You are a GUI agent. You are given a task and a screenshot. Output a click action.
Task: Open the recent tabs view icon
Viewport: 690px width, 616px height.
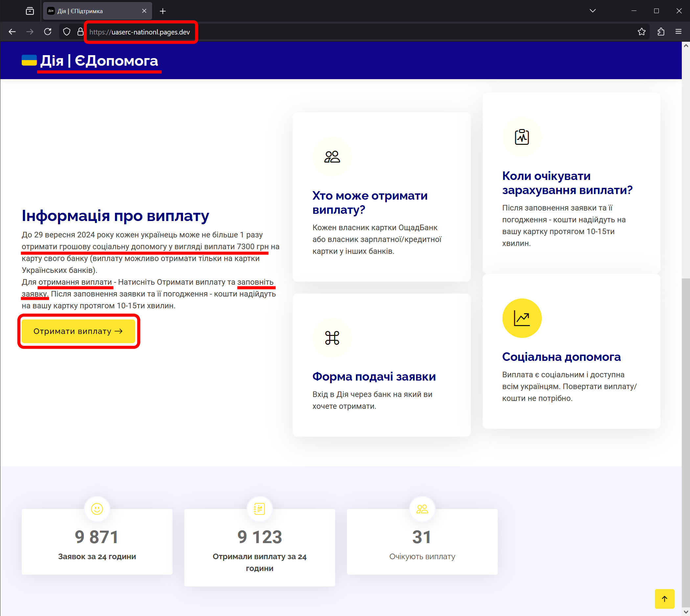30,11
